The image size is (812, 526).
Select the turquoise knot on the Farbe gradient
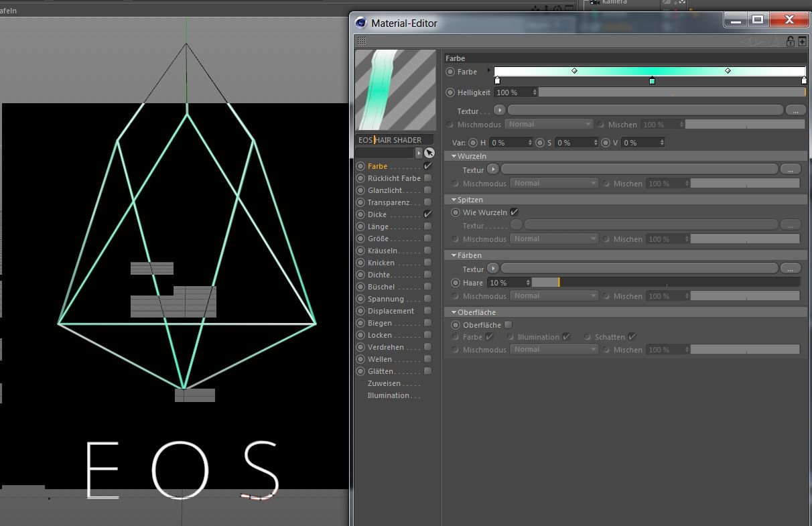point(652,81)
